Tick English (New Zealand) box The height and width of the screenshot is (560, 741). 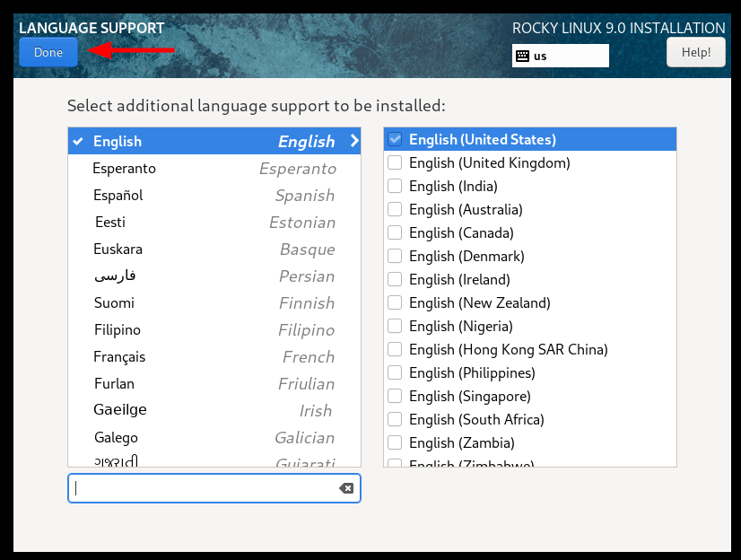coord(395,302)
